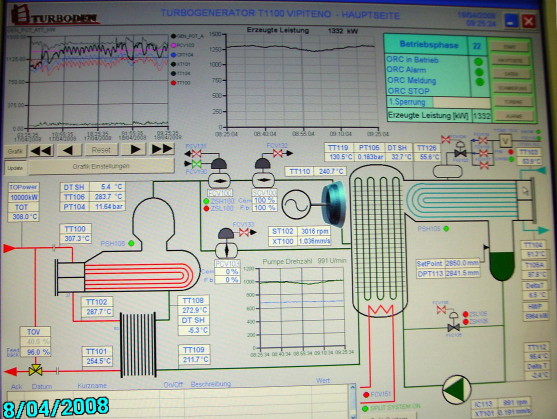Click the fast-rewind double arrow graph button

click(x=42, y=150)
